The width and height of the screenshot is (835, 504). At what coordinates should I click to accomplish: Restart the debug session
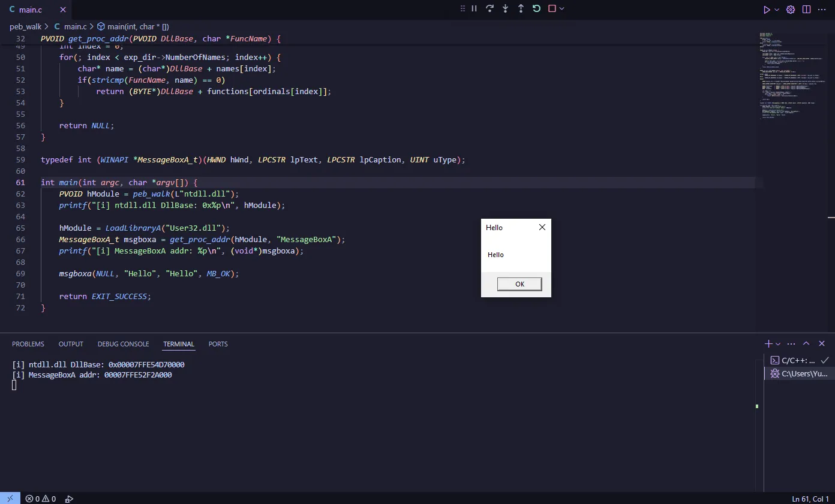coord(536,9)
